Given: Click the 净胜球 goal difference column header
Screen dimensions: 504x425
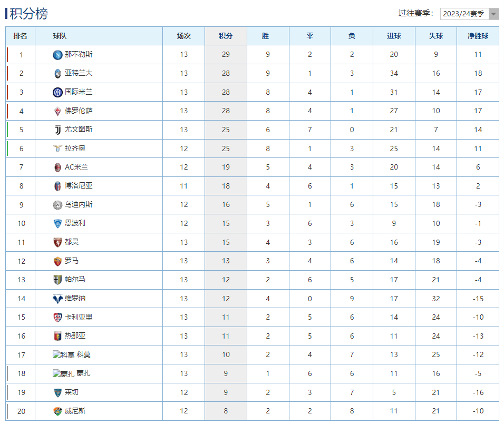Looking at the screenshot, I should click(x=478, y=36).
